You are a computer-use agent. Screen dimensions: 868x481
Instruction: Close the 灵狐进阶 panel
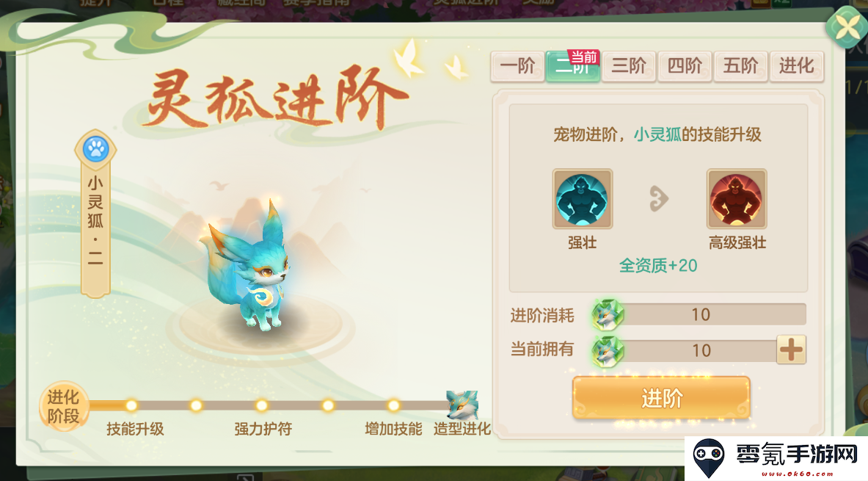point(847,26)
